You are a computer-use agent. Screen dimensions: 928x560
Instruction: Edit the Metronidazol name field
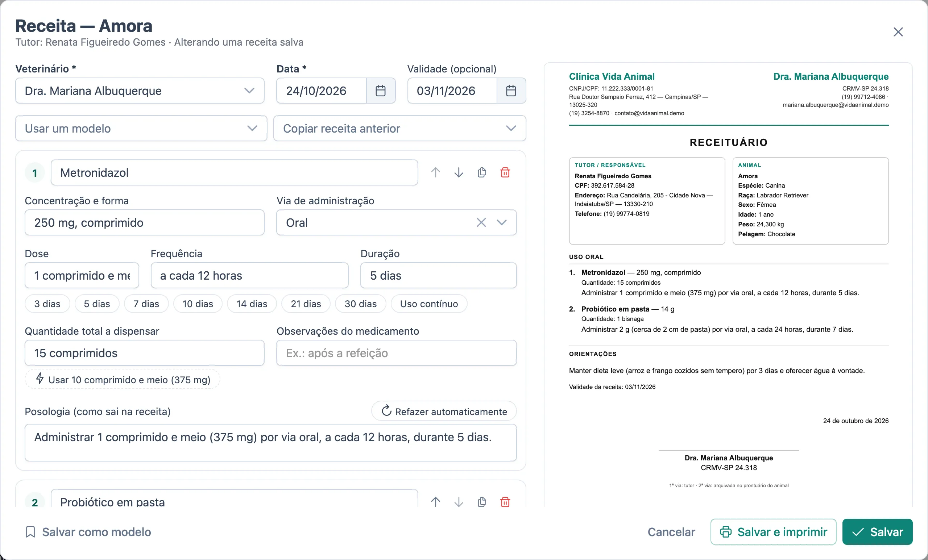(x=234, y=172)
